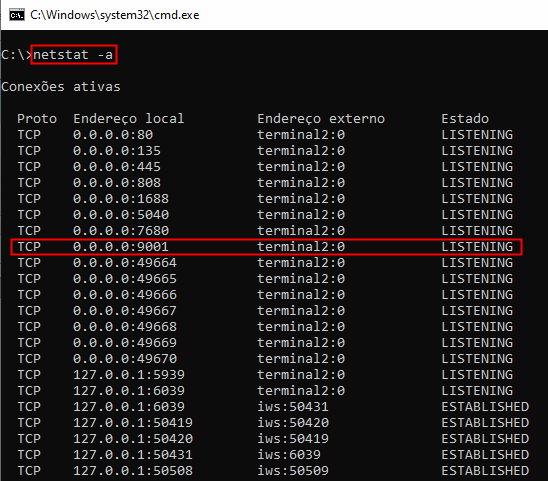This screenshot has height=481, width=548.
Task: Select the 0.0.0.0:80 local address
Action: click(113, 135)
